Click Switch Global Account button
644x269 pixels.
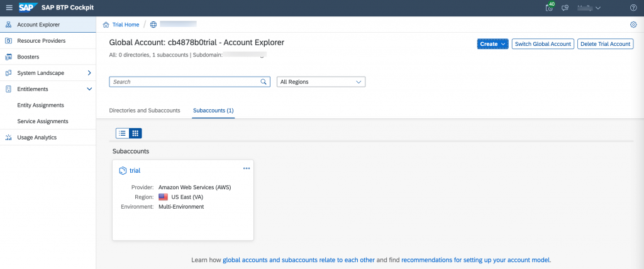[x=543, y=44]
